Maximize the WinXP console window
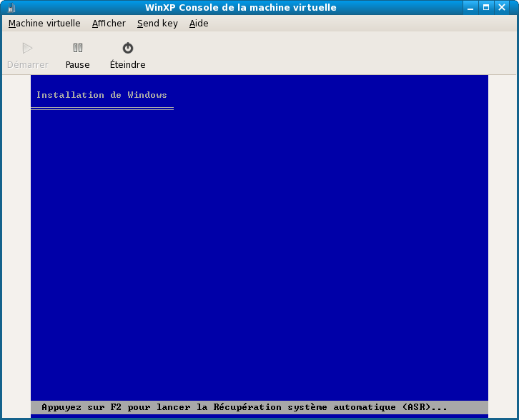 click(486, 8)
